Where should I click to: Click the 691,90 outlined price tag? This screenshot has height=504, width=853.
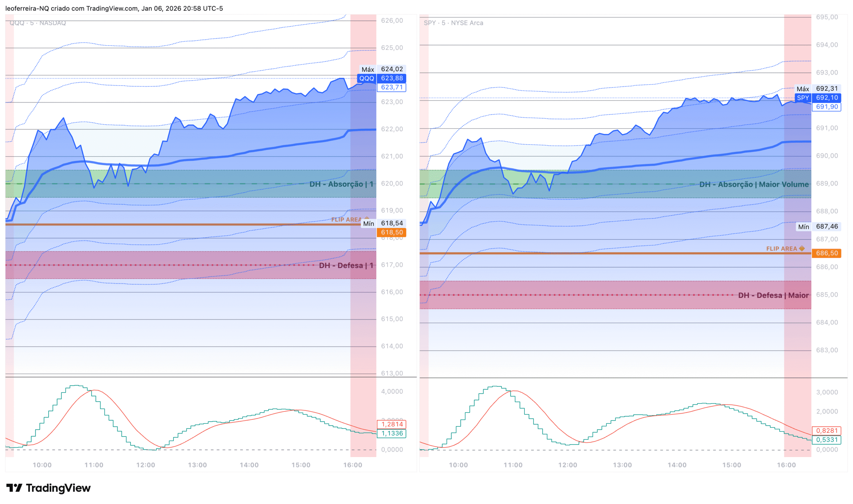coord(826,107)
